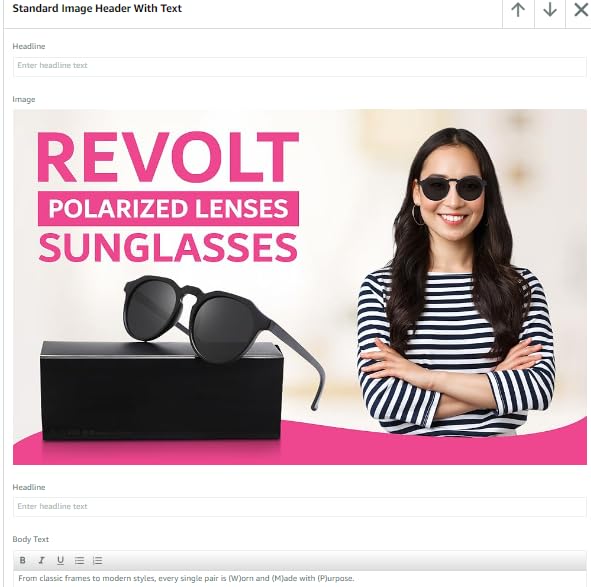Click the Standard Image Header With Text title
591x587 pixels.
[x=97, y=8]
